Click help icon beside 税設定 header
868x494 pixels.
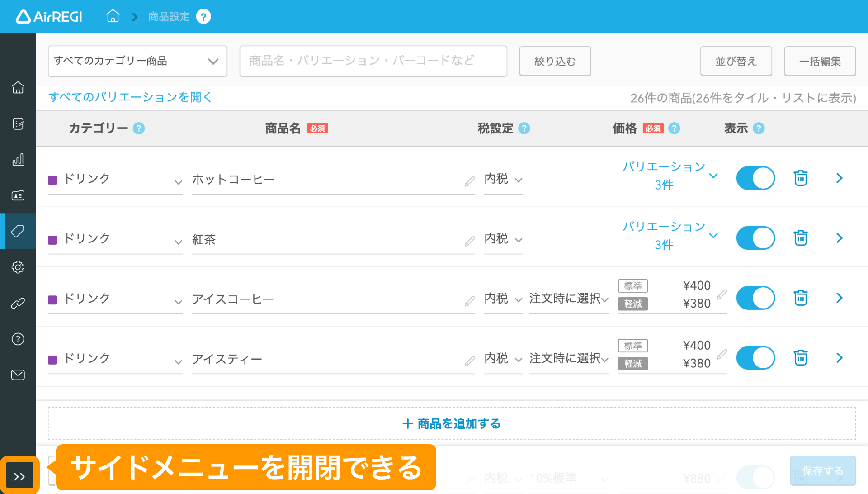point(524,128)
